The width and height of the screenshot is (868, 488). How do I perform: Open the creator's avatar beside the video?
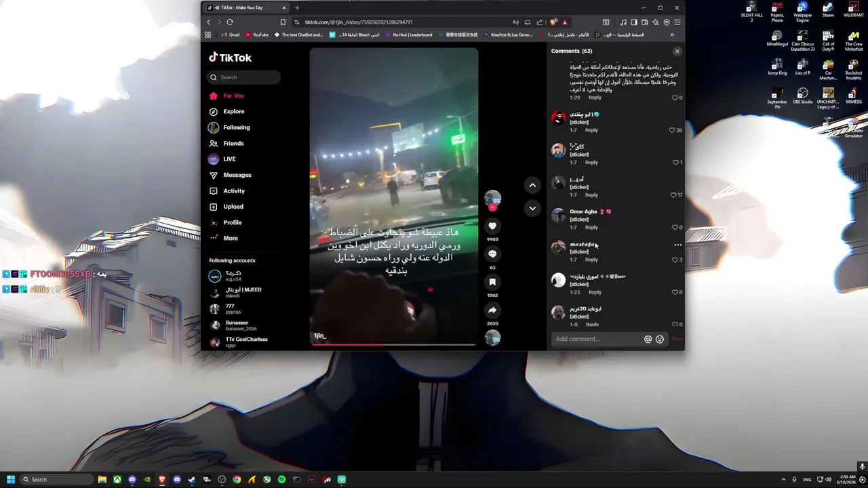coord(492,199)
